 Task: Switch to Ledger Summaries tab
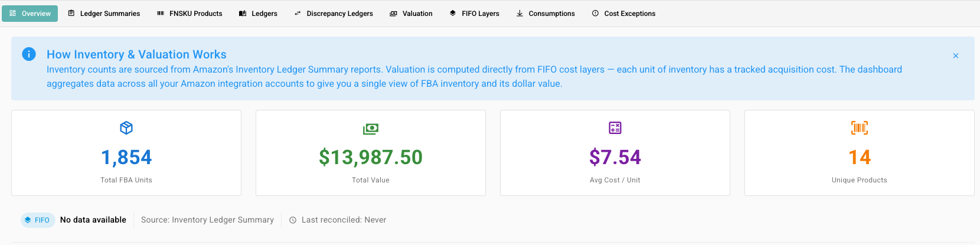tap(104, 14)
